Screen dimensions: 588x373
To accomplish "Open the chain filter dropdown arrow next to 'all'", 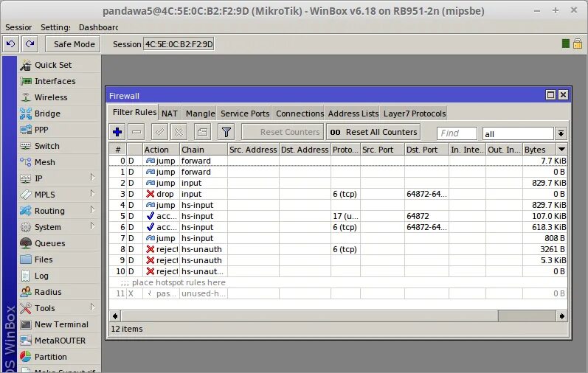I will pos(561,133).
